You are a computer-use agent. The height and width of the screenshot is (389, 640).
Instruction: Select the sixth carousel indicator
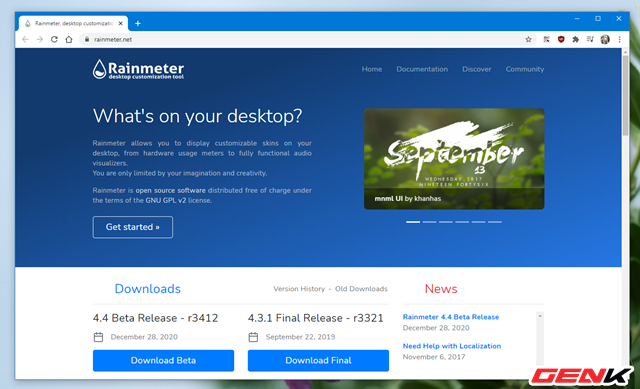coord(495,222)
